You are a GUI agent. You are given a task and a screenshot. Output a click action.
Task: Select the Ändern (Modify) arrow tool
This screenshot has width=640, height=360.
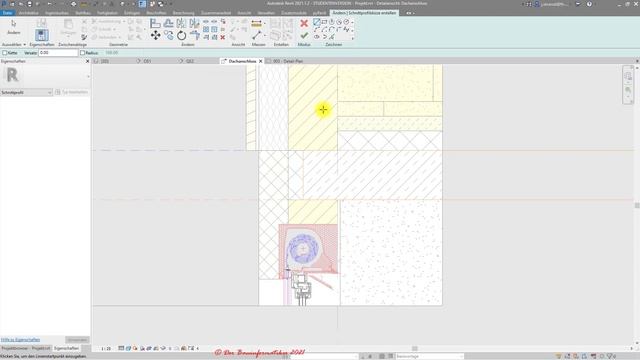point(13,27)
